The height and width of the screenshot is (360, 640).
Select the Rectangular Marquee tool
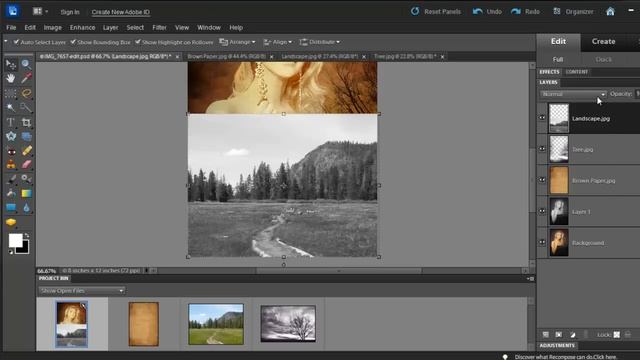click(11, 93)
